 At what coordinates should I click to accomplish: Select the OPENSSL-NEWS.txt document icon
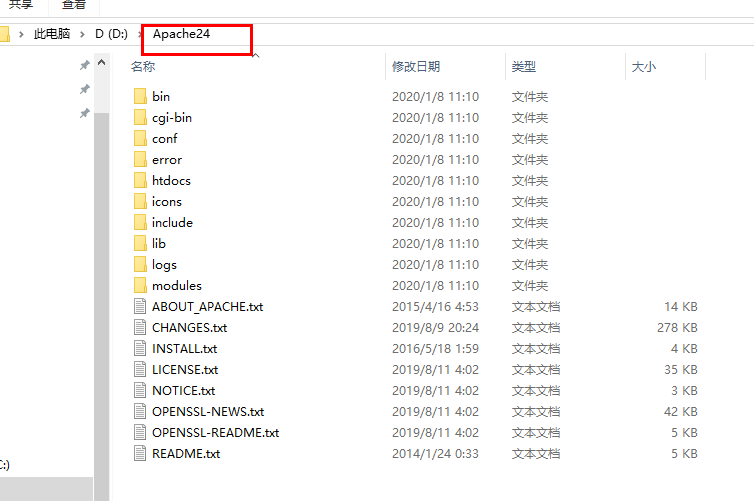pos(140,411)
